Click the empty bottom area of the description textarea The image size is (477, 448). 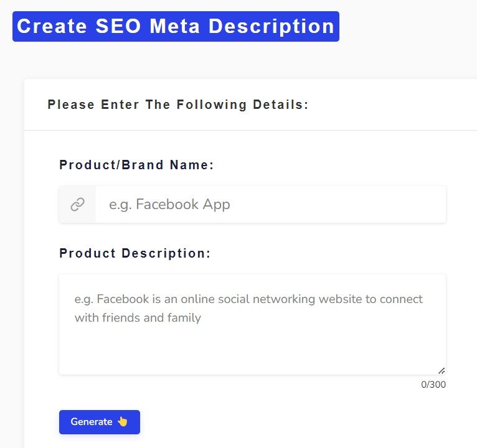pos(252,355)
